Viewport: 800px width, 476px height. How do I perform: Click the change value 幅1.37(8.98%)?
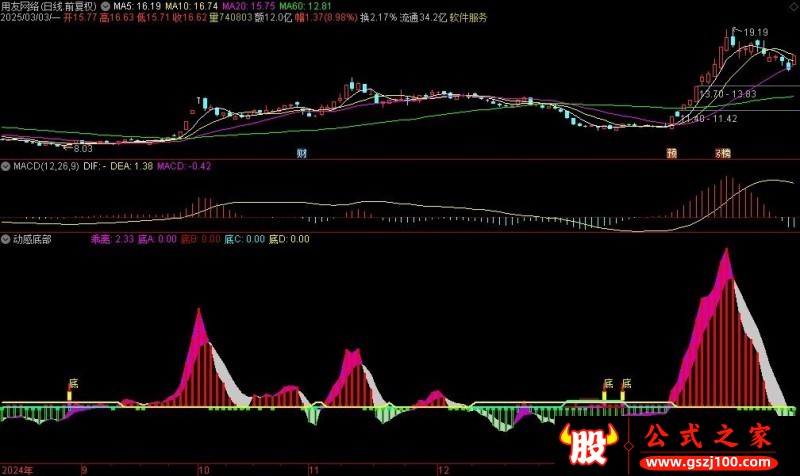pyautogui.click(x=326, y=18)
